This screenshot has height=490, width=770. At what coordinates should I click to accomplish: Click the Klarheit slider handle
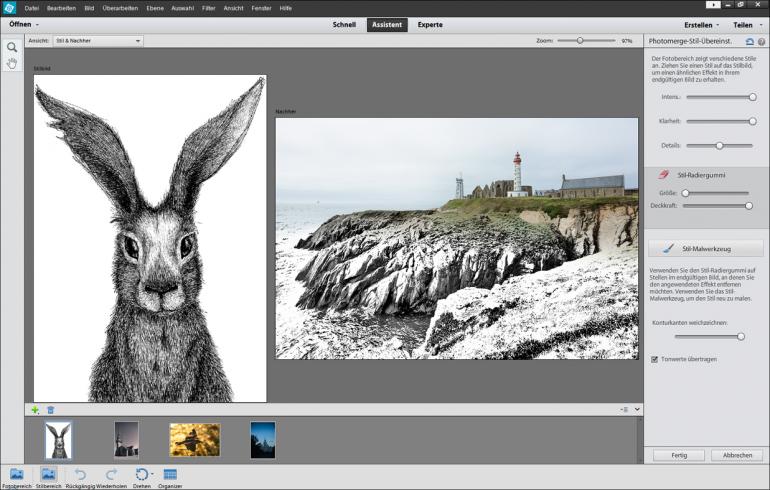pos(752,121)
